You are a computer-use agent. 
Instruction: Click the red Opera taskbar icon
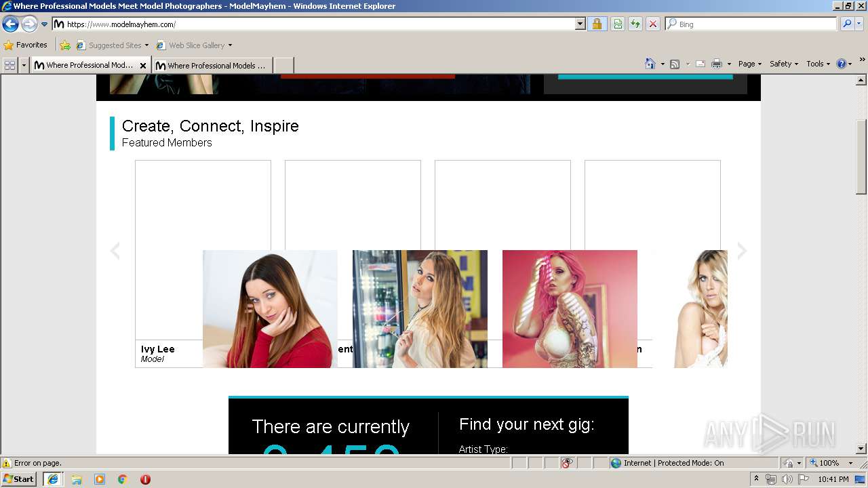[x=145, y=479]
